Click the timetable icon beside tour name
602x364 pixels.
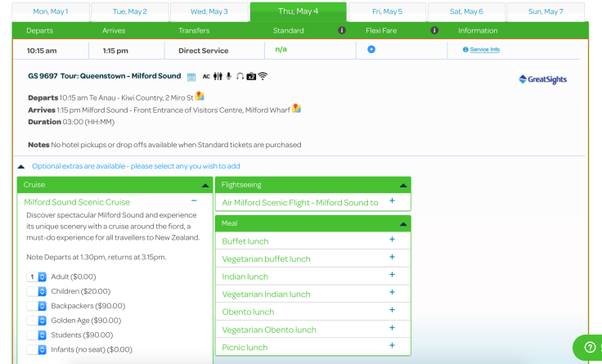191,77
